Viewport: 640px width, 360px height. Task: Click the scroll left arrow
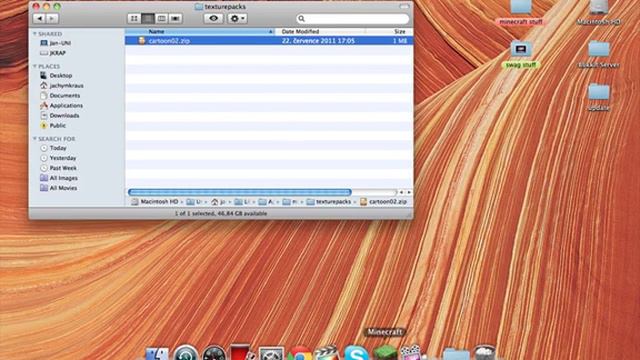coord(401,192)
